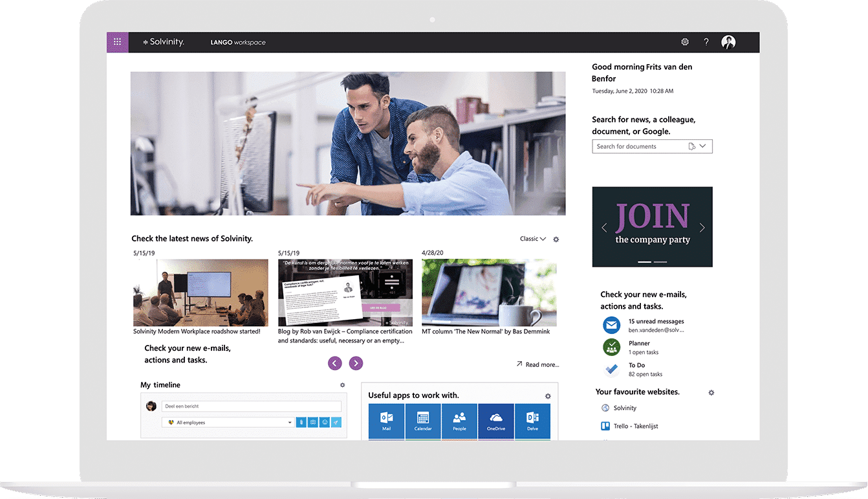Viewport: 868px width, 499px height.
Task: Open the news widget settings gear
Action: point(556,239)
